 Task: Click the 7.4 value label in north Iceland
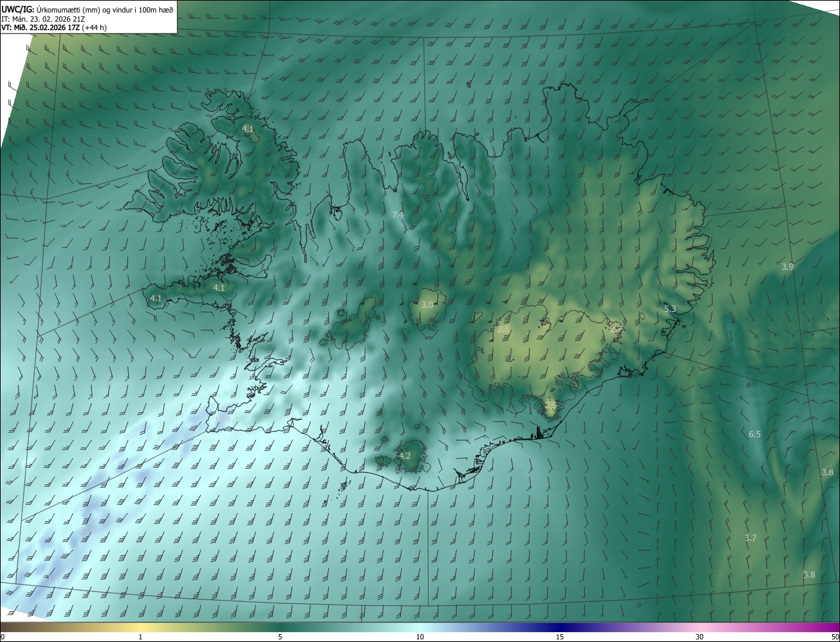point(398,215)
